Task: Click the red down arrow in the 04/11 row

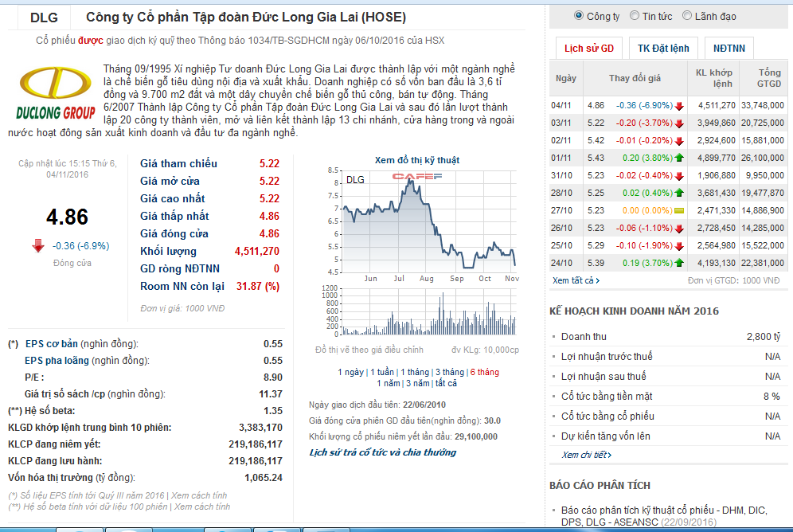Action: coord(679,106)
